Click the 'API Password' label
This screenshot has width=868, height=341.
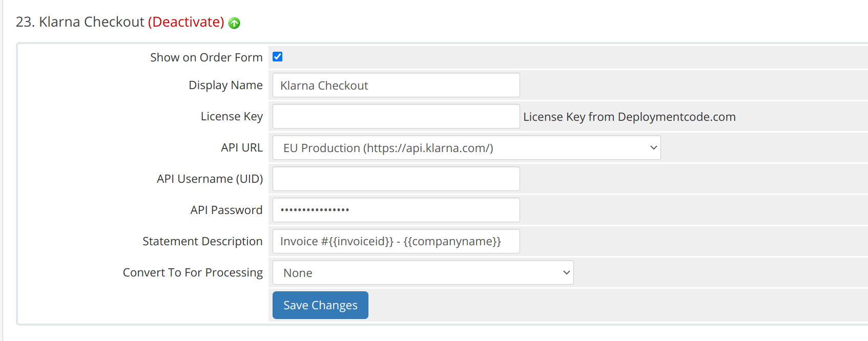pyautogui.click(x=226, y=210)
